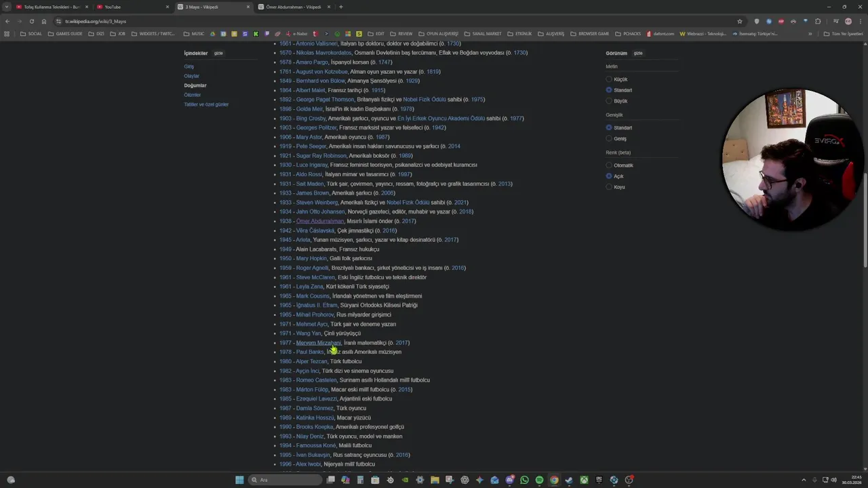Open the Ezequiel Lavezzi article link
This screenshot has width=868, height=488.
pos(316,399)
